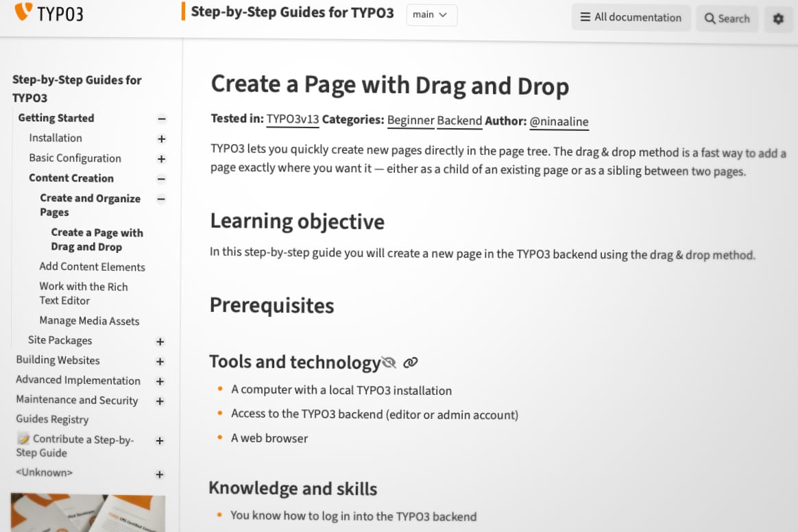Click the Beginner category link
The image size is (798, 532).
click(x=411, y=121)
